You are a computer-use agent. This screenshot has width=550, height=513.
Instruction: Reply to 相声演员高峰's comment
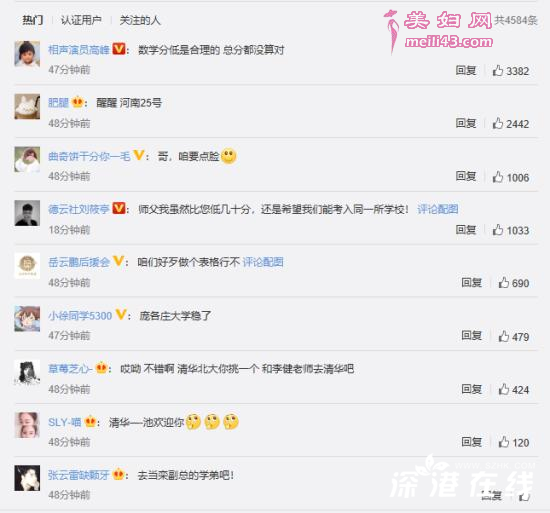pyautogui.click(x=466, y=70)
